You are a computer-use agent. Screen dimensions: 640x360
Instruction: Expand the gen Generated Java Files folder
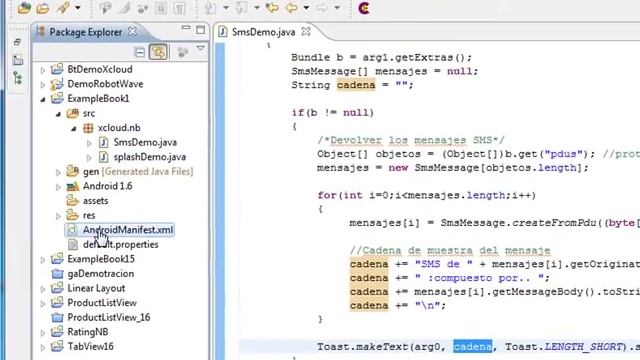coord(58,172)
